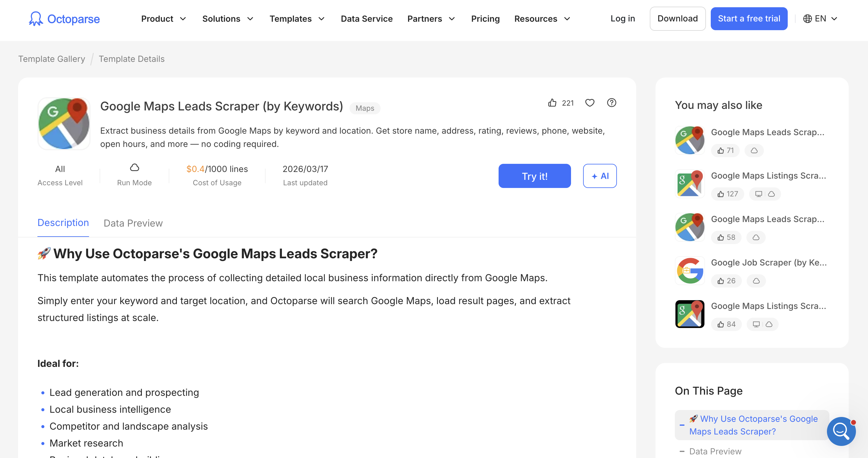Open the EN language dropdown
The height and width of the screenshot is (458, 868).
coord(821,19)
